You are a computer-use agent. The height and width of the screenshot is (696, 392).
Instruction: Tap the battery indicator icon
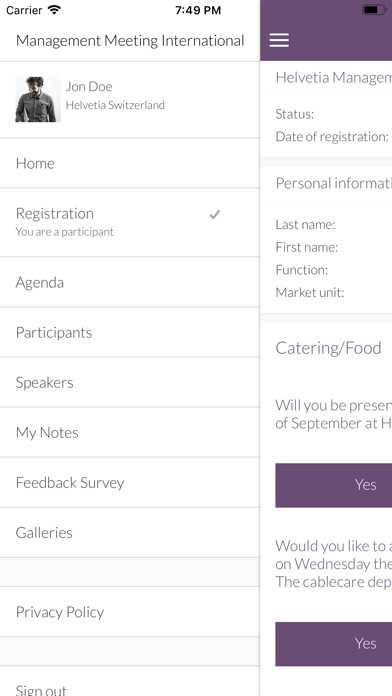click(373, 10)
